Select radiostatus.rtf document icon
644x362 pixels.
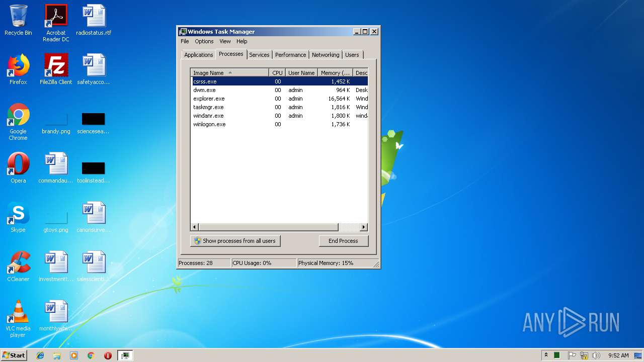click(x=94, y=20)
